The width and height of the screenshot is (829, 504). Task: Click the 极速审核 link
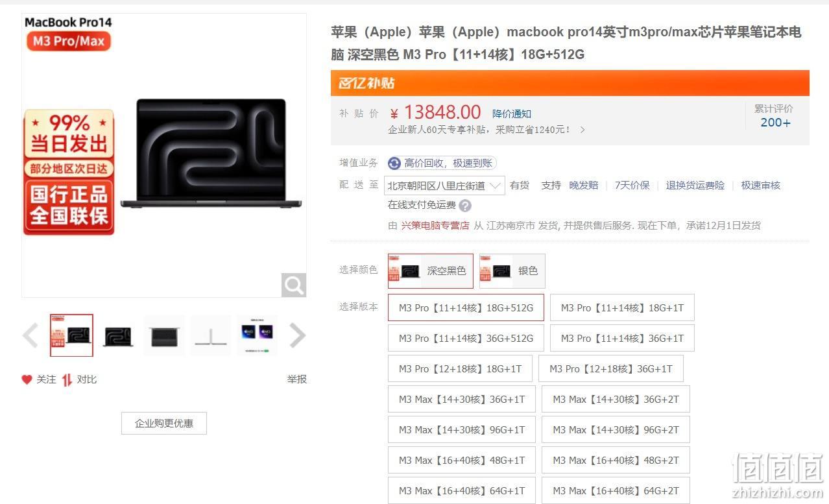coord(761,186)
